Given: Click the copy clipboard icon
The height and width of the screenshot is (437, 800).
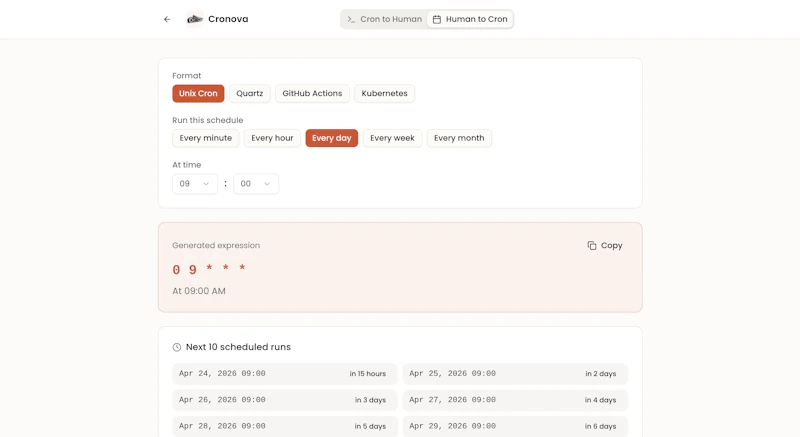Looking at the screenshot, I should 592,246.
